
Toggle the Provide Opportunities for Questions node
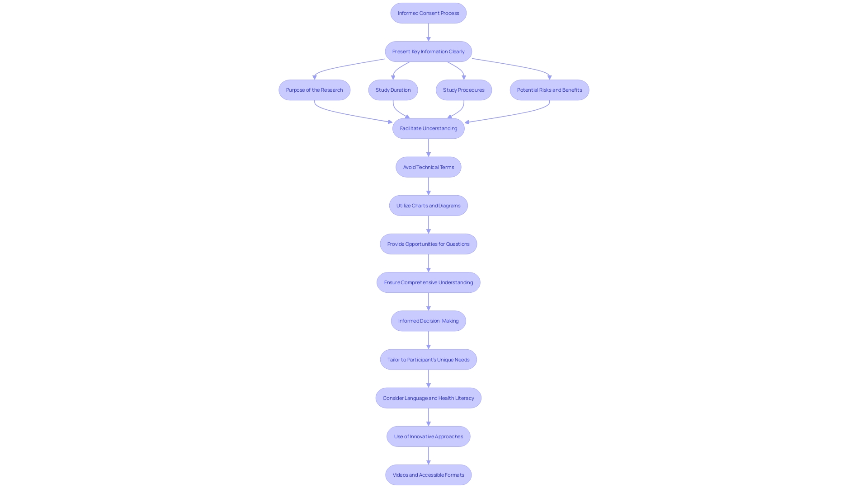click(x=428, y=244)
